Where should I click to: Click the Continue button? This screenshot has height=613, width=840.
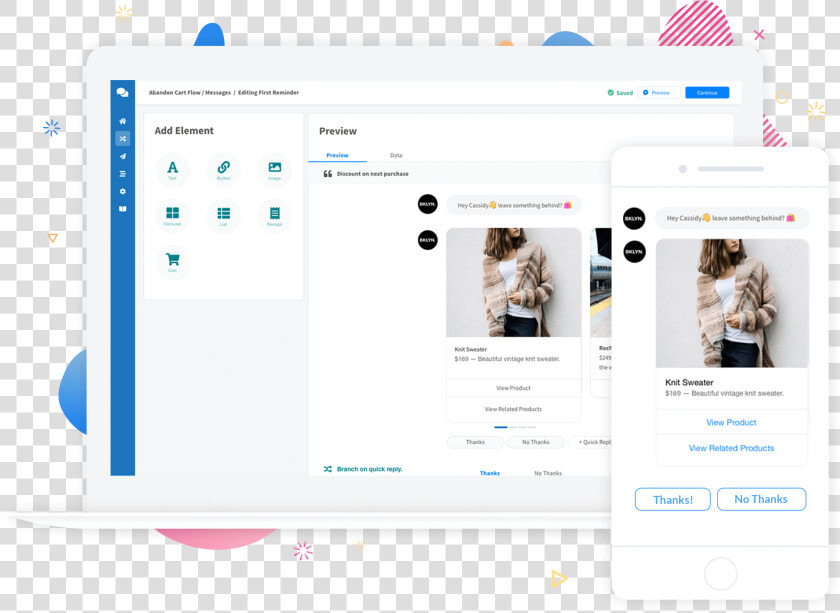707,93
